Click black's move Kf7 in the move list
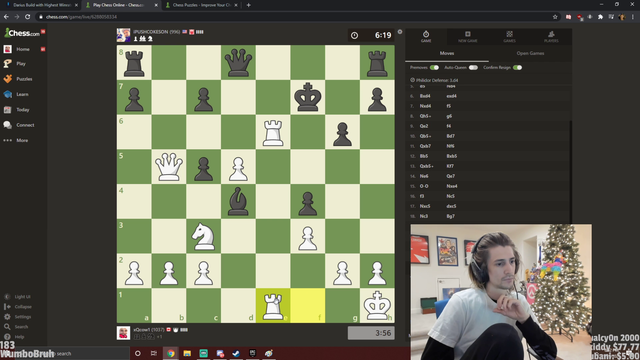The image size is (640, 360). (x=450, y=166)
